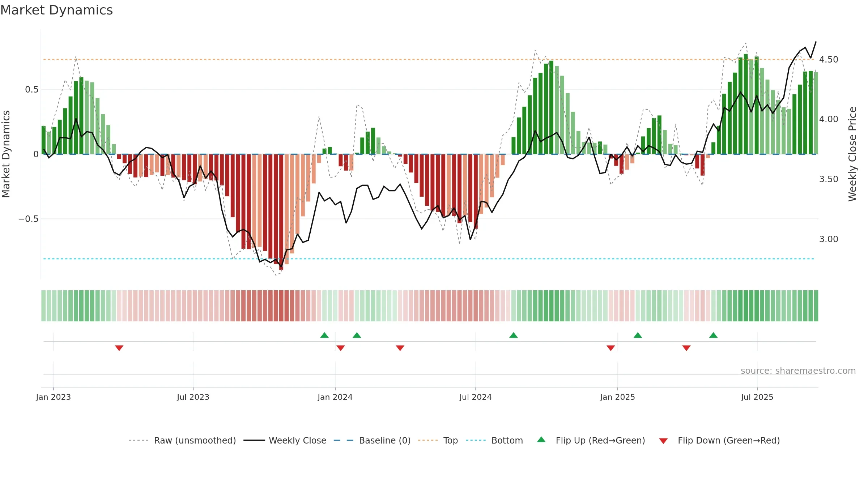Click the '0.5' left axis tick label
Image resolution: width=868 pixels, height=488 pixels.
tap(32, 90)
